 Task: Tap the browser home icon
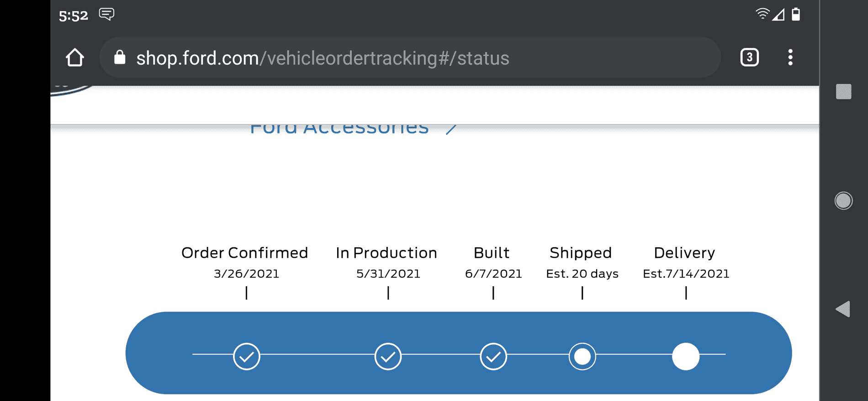[75, 58]
